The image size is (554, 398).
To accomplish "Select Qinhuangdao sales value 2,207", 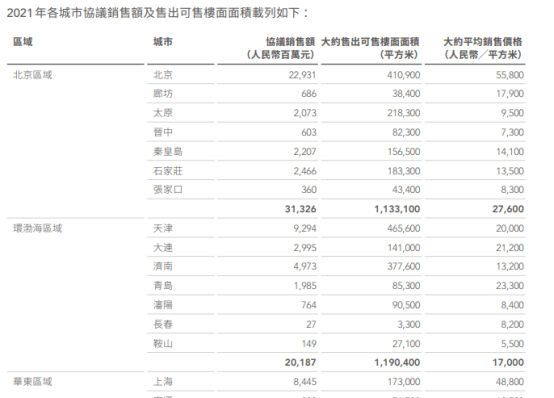I will [x=305, y=152].
